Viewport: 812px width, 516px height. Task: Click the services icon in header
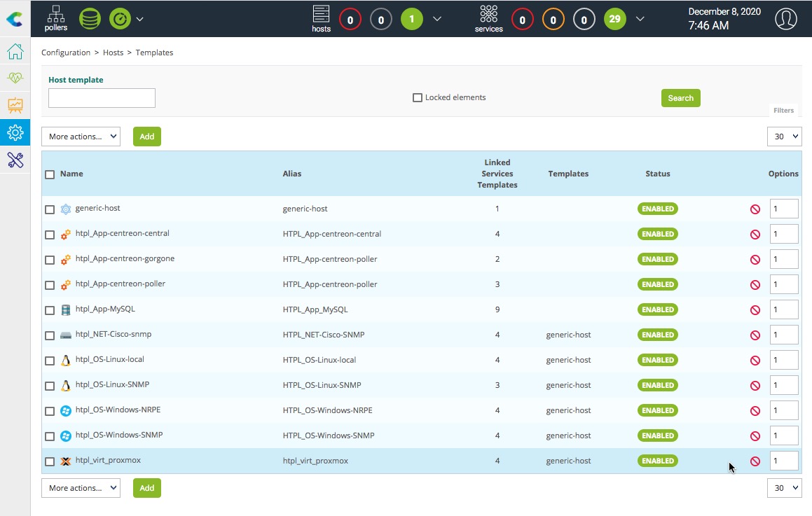(x=488, y=18)
